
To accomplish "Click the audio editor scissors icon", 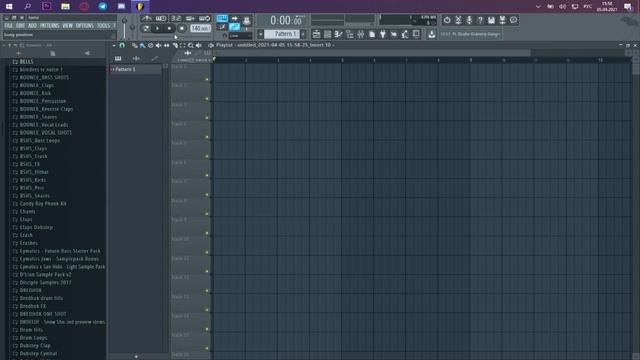I will (458, 20).
